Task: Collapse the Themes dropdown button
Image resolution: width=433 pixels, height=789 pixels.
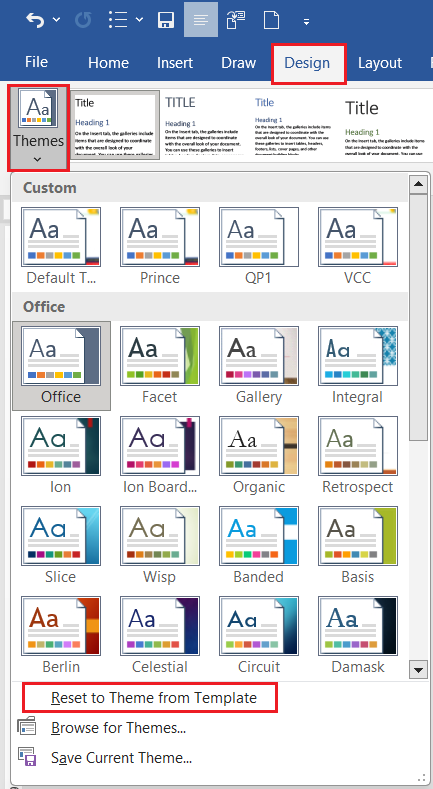Action: (38, 128)
